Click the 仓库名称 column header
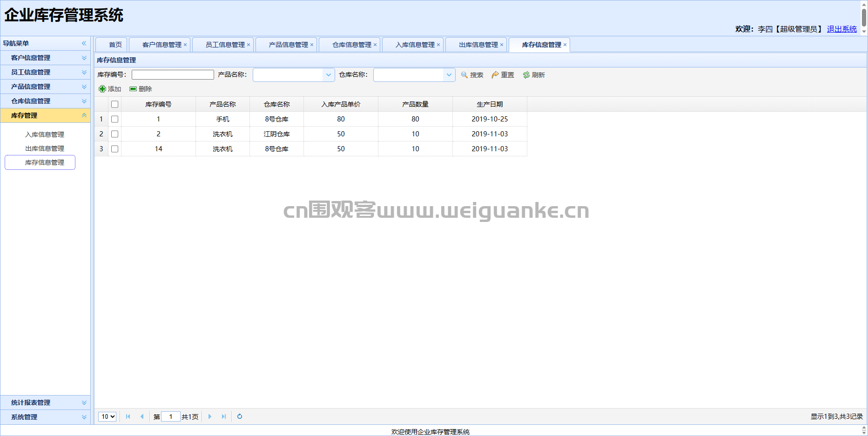The image size is (868, 436). pos(276,104)
